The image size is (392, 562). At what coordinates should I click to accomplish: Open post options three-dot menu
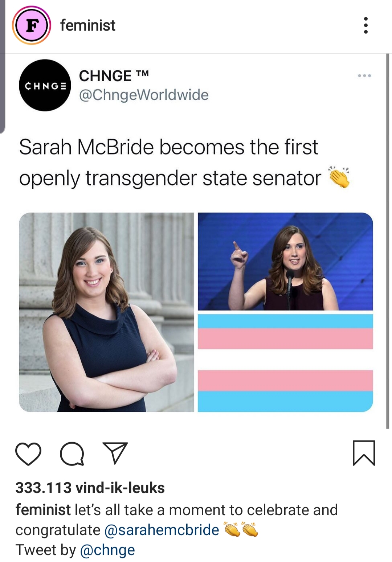366,25
